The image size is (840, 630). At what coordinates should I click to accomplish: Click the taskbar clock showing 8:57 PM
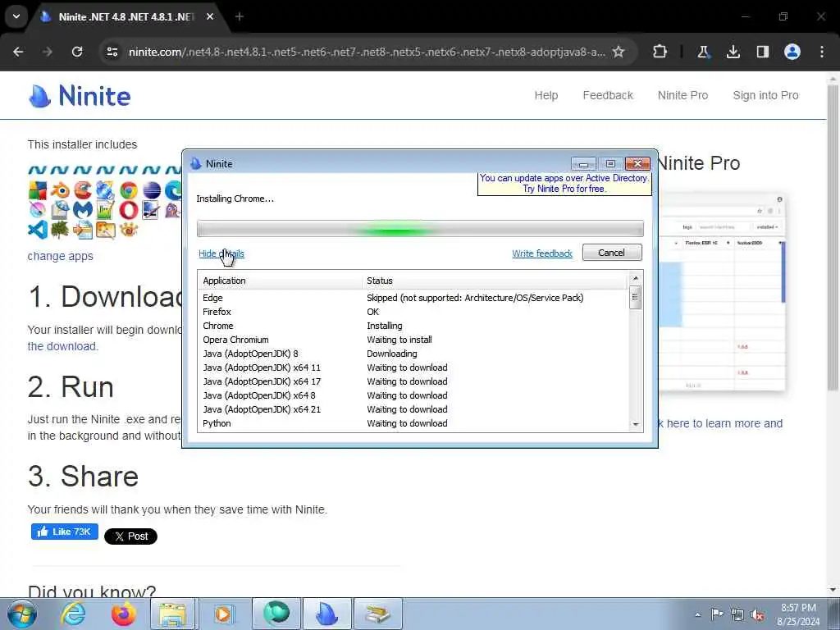(x=798, y=614)
